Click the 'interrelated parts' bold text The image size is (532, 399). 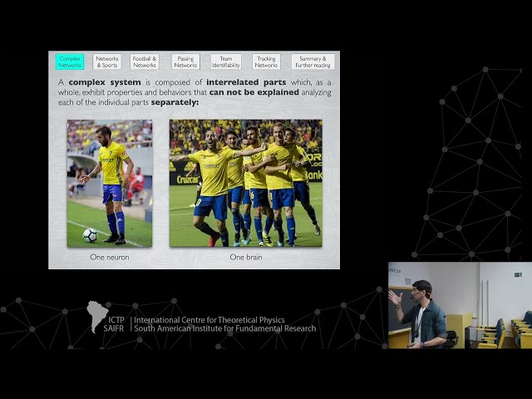pos(246,82)
